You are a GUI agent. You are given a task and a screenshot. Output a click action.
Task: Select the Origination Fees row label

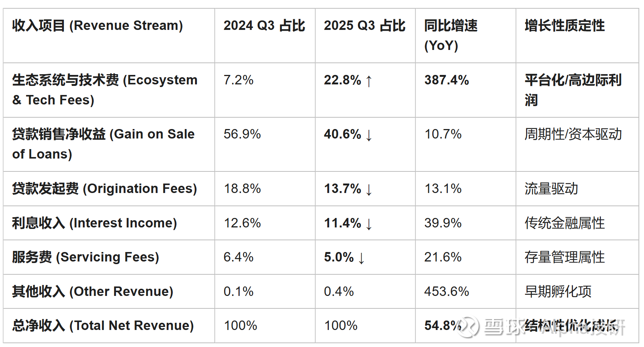(104, 188)
